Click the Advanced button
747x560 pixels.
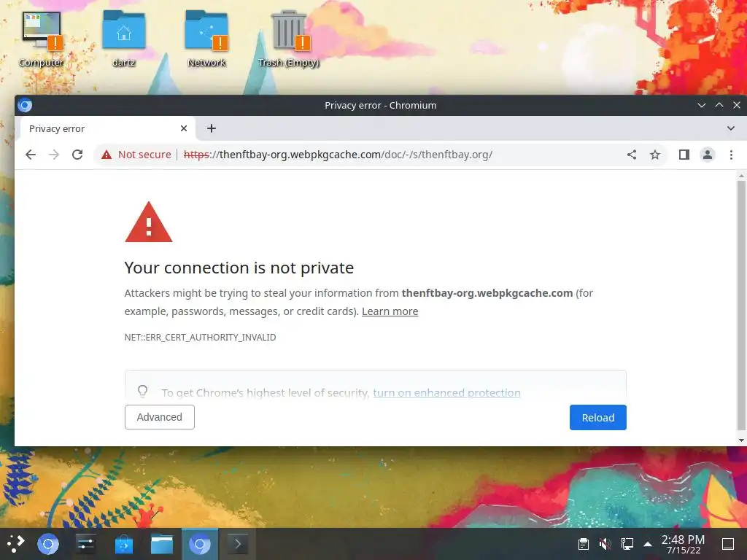[x=160, y=417]
